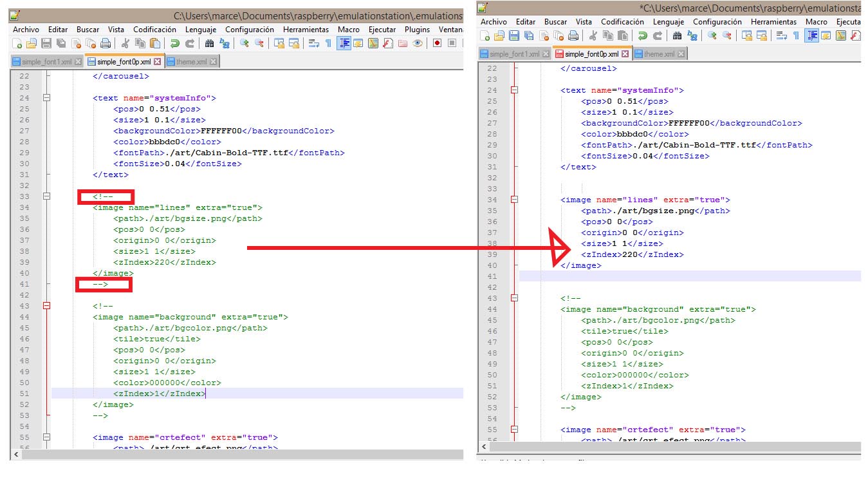Click Print icon in right window toolbar
This screenshot has height=503, width=868.
pyautogui.click(x=572, y=36)
